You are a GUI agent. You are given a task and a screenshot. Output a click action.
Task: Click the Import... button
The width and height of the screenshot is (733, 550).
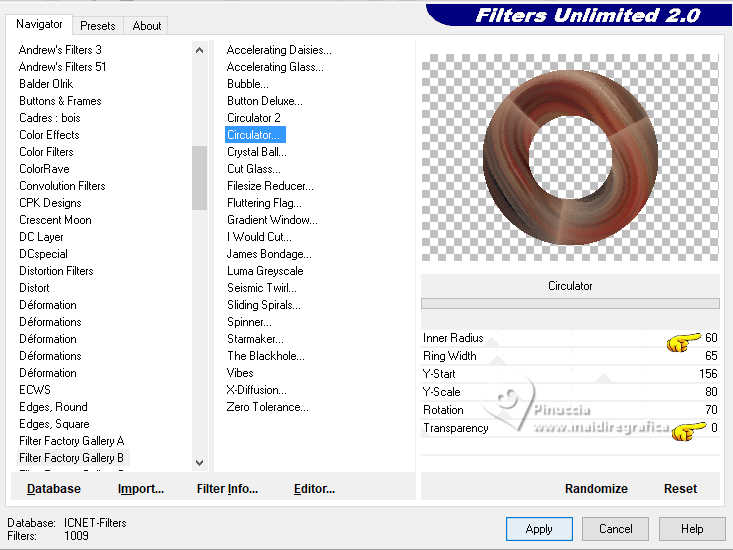tap(141, 489)
